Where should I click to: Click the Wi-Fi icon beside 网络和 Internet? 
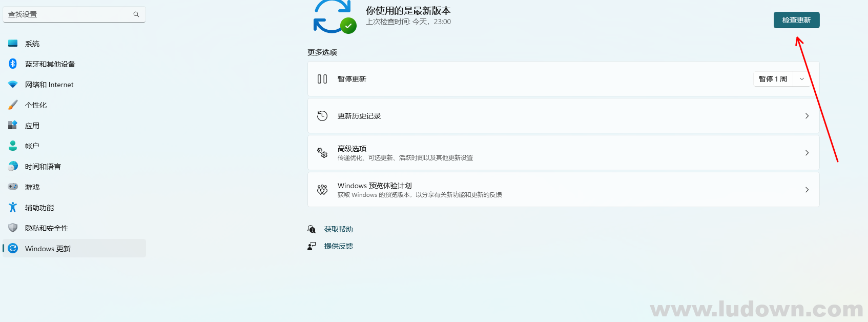tap(13, 85)
